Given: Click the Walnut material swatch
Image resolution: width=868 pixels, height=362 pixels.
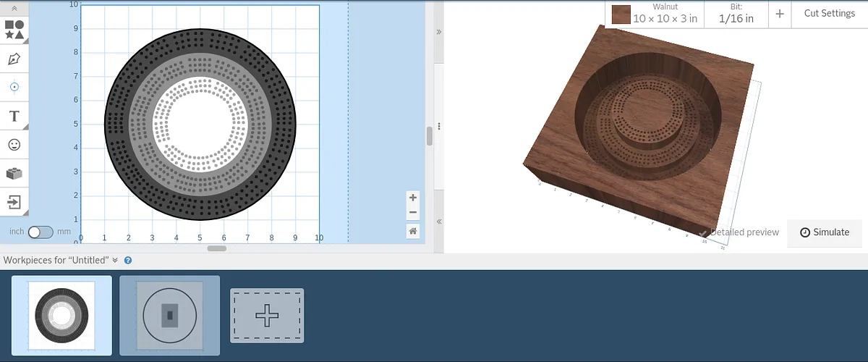Looking at the screenshot, I should (621, 14).
